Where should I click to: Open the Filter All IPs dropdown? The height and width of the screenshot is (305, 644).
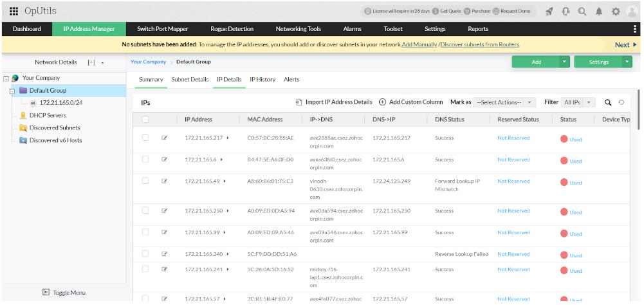tap(578, 102)
